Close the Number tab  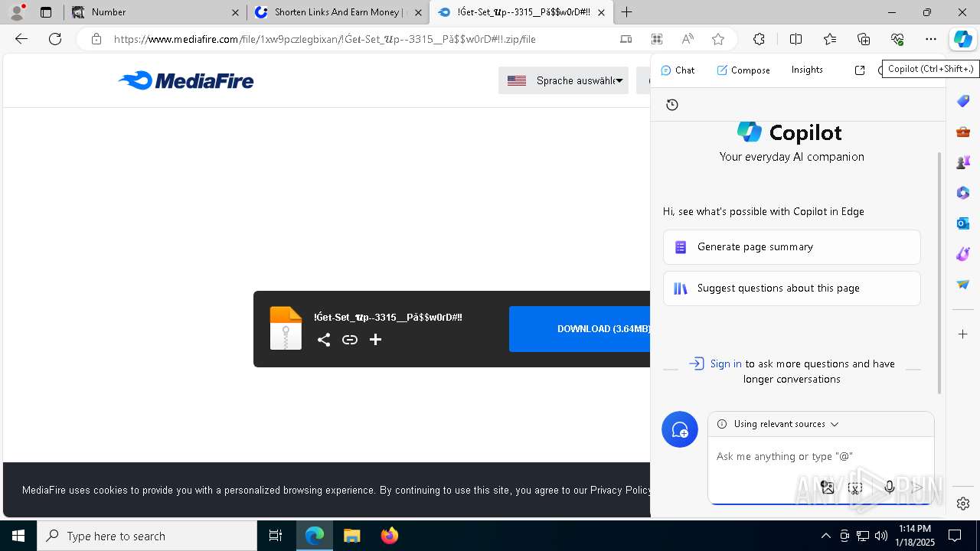tap(235, 12)
